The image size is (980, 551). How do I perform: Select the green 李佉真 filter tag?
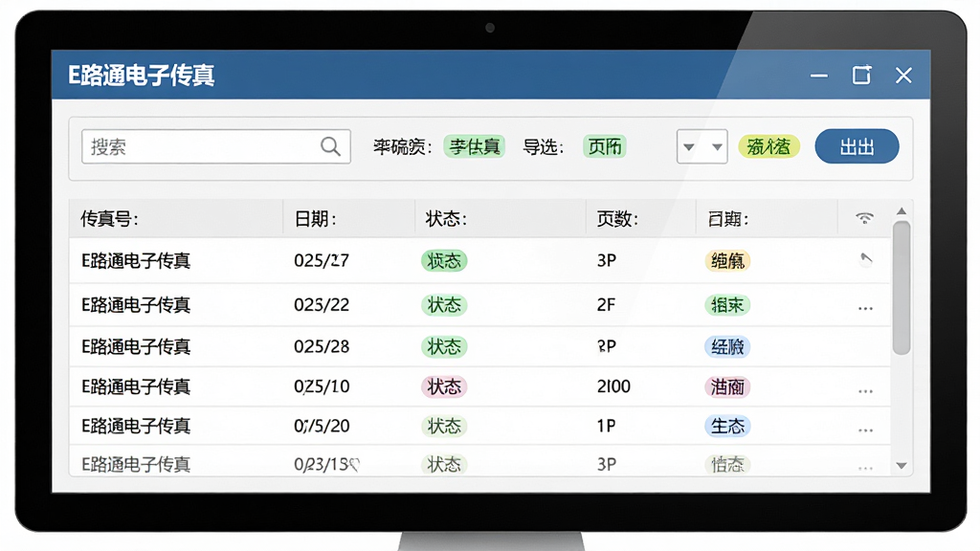click(475, 146)
